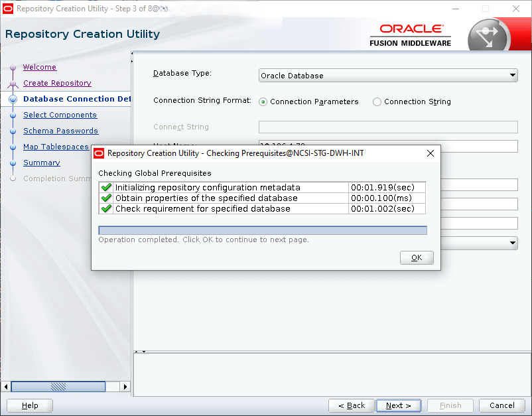532x416 pixels.
Task: Select Connection Parameters radio button
Action: (x=263, y=102)
